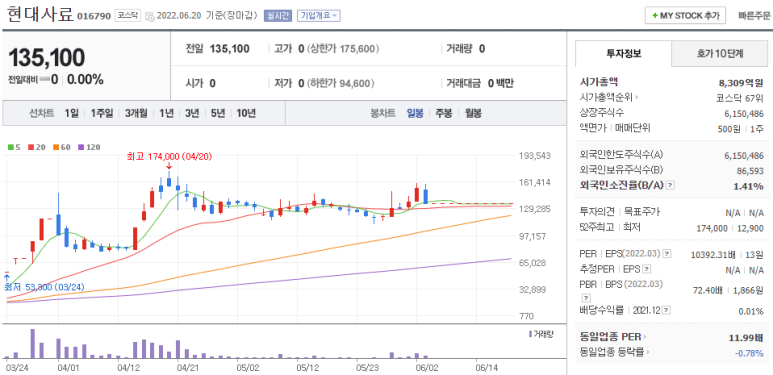
Task: Expand the 동일업종 등락률 arrow link
Action: click(648, 352)
